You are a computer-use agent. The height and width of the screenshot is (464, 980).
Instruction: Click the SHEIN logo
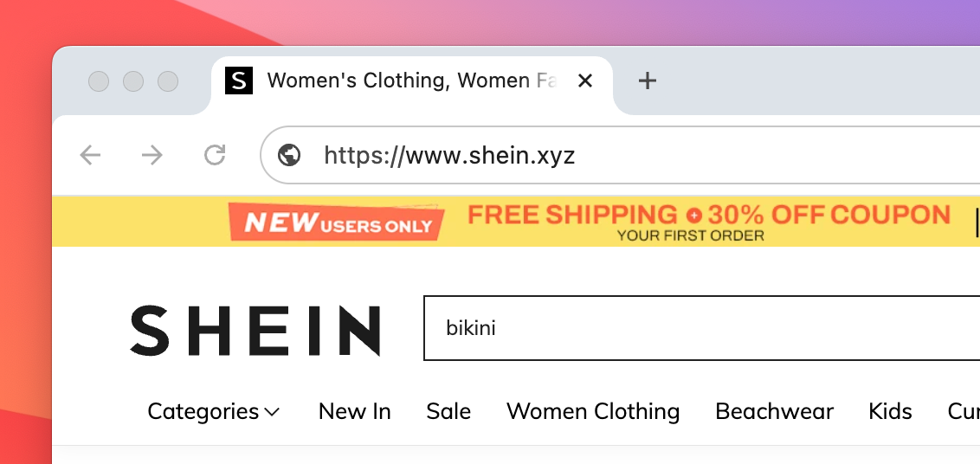(255, 330)
